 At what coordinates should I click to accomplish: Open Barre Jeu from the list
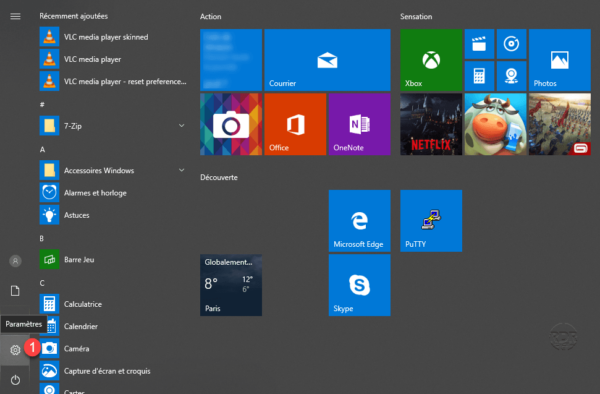[x=113, y=259]
